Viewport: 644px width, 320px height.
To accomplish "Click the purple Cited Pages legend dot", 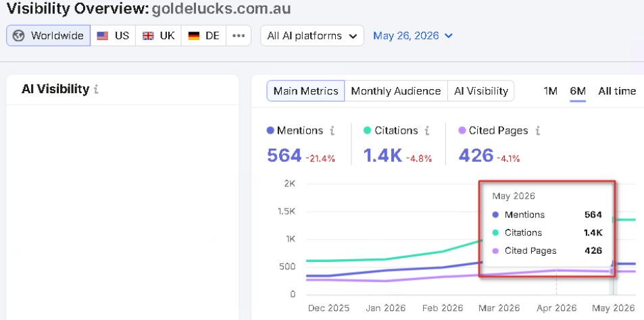I will (462, 131).
